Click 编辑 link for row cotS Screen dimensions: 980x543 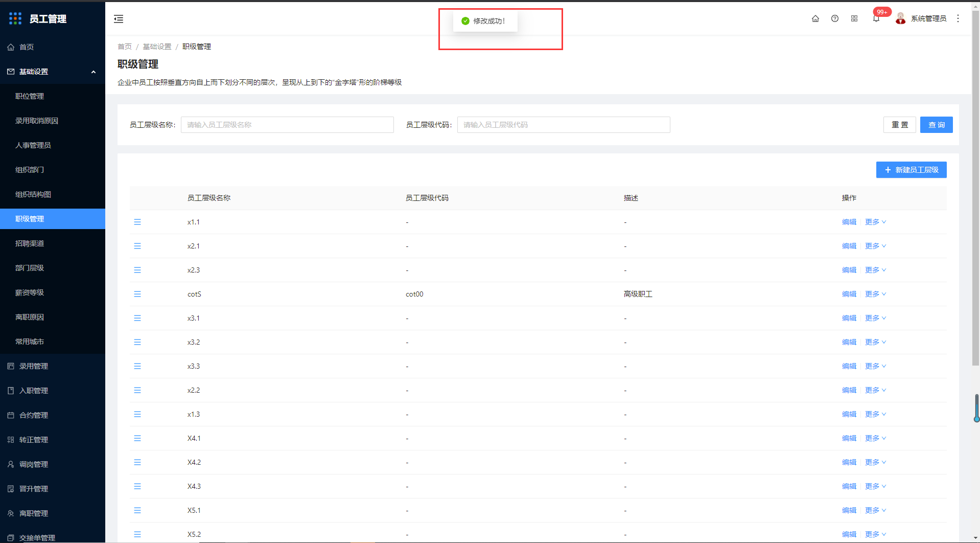pos(849,294)
